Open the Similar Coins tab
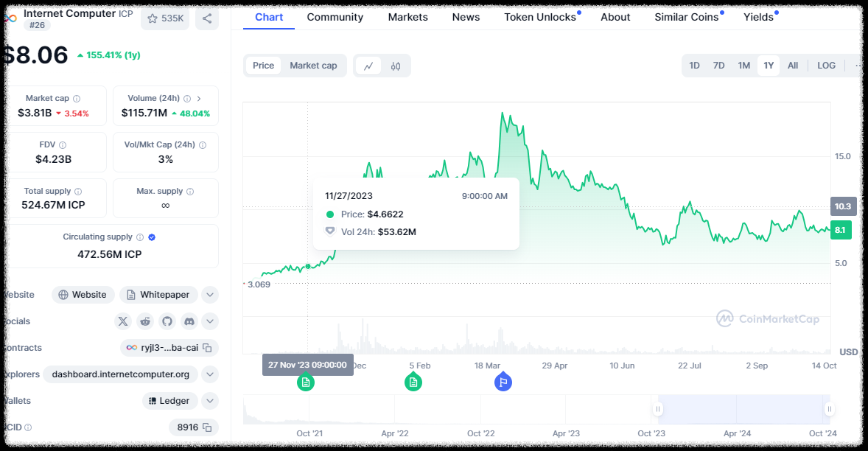868x451 pixels. coord(687,17)
